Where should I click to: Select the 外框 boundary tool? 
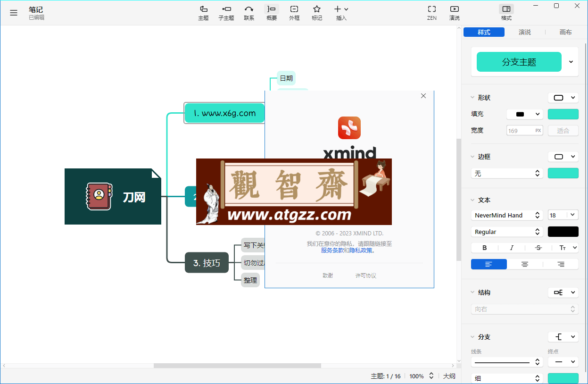[294, 13]
